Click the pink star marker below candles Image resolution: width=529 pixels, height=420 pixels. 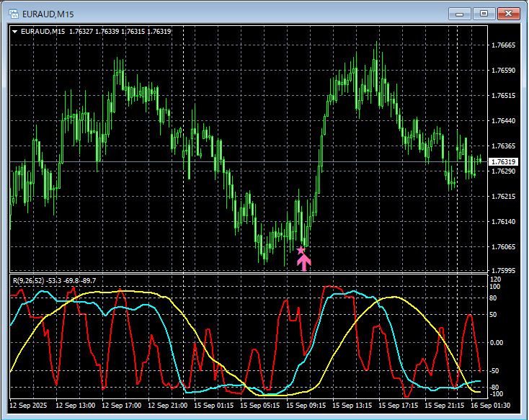301,250
